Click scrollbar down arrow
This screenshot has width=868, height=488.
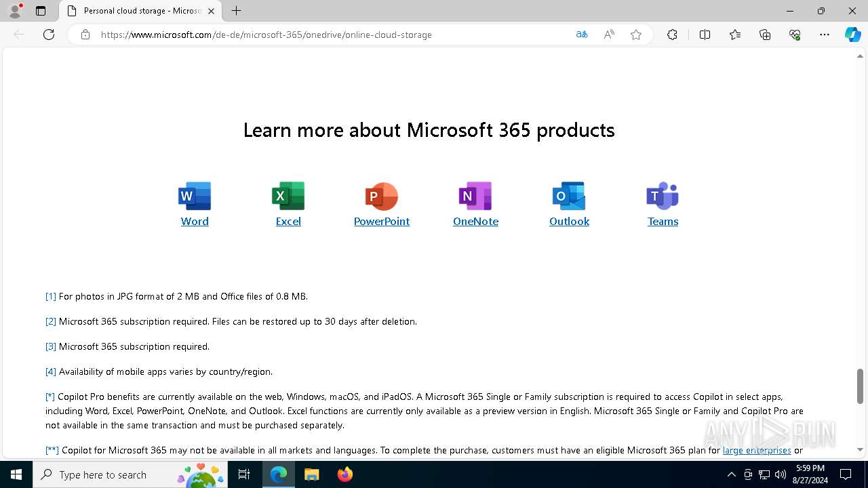[861, 449]
